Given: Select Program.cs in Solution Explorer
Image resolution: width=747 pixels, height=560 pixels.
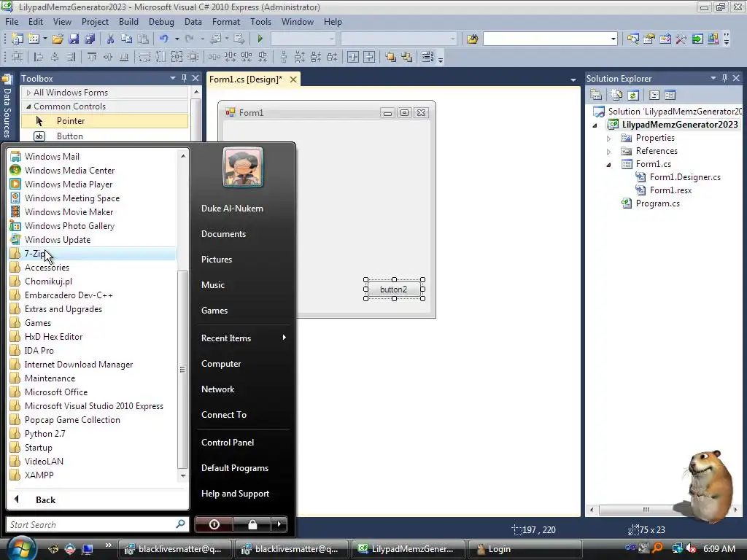Looking at the screenshot, I should [x=657, y=203].
